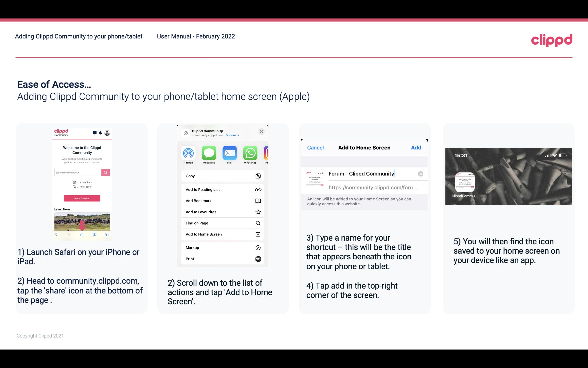Tap the Cancel button on Add to Home Screen

point(315,148)
